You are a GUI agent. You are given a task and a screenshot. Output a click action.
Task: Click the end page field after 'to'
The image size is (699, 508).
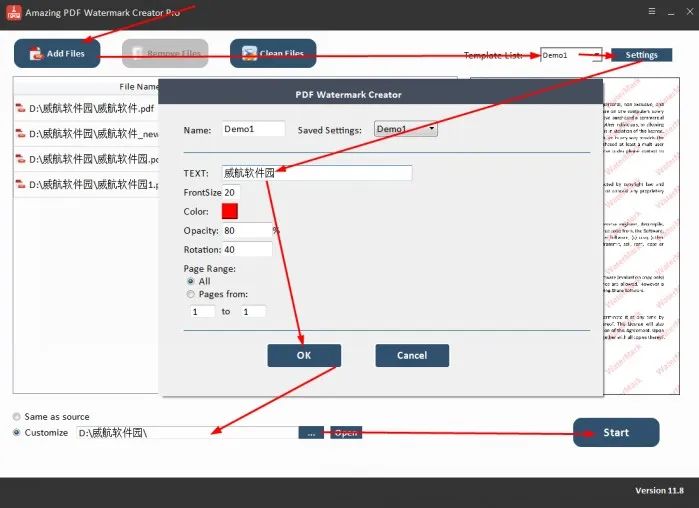tap(253, 311)
